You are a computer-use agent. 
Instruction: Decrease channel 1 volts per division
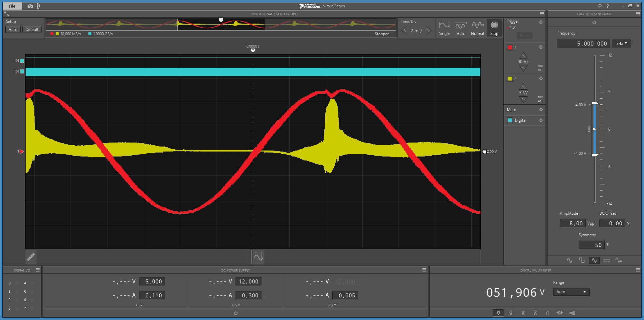pyautogui.click(x=523, y=68)
